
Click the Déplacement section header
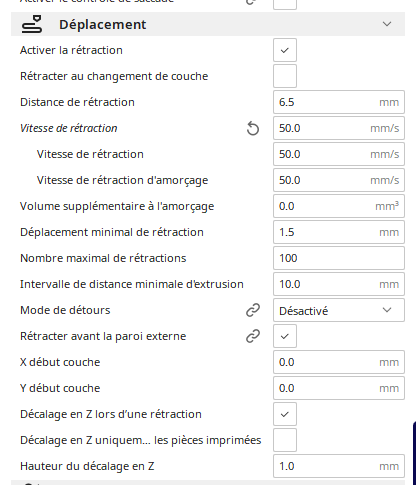pyautogui.click(x=208, y=24)
